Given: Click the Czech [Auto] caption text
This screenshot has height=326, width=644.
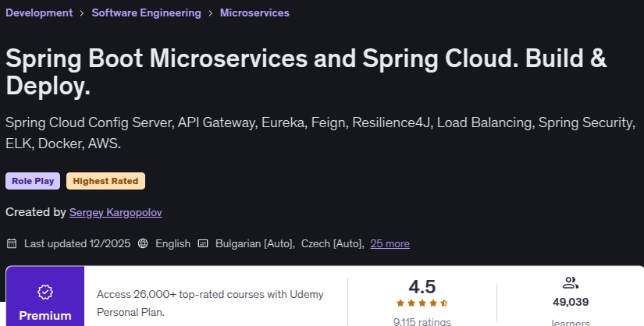Looking at the screenshot, I should (333, 244).
